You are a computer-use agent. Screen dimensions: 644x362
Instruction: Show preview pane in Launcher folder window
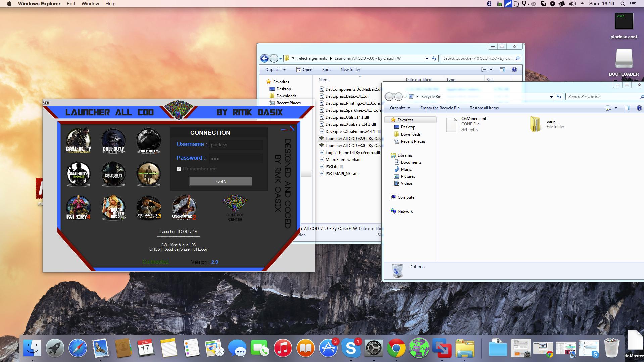(502, 70)
